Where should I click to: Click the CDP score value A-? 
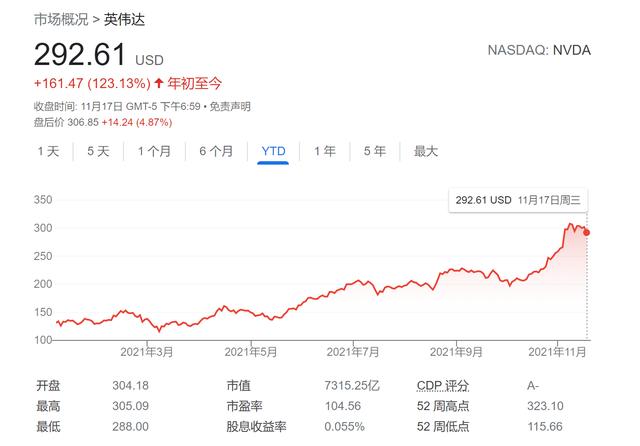tap(533, 386)
